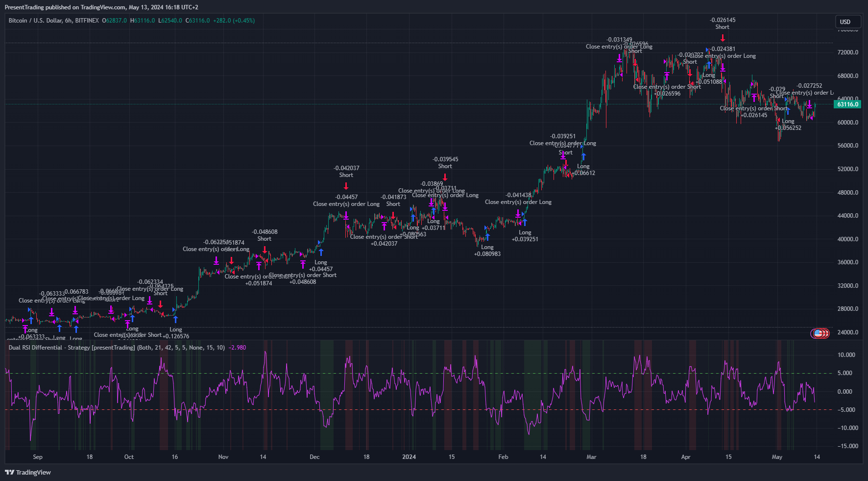Screen dimensions: 868x481
Task: Click the 24000.0 price axis label
Action: [848, 332]
